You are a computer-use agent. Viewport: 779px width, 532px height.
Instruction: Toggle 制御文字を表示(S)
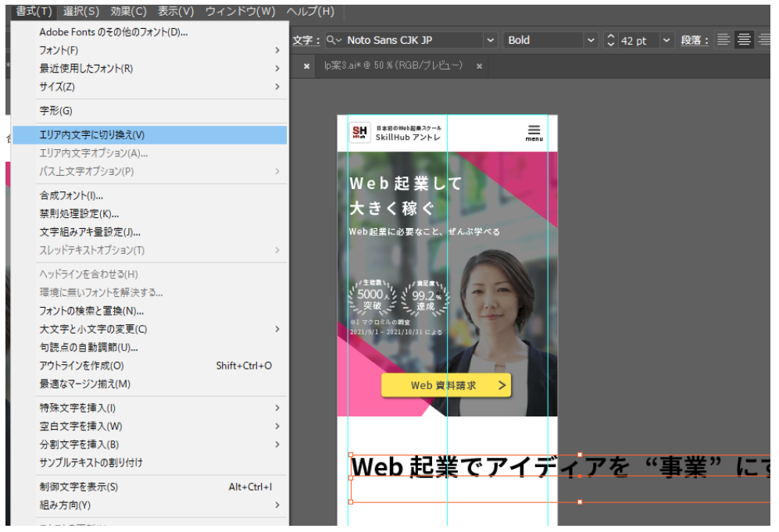click(149, 487)
